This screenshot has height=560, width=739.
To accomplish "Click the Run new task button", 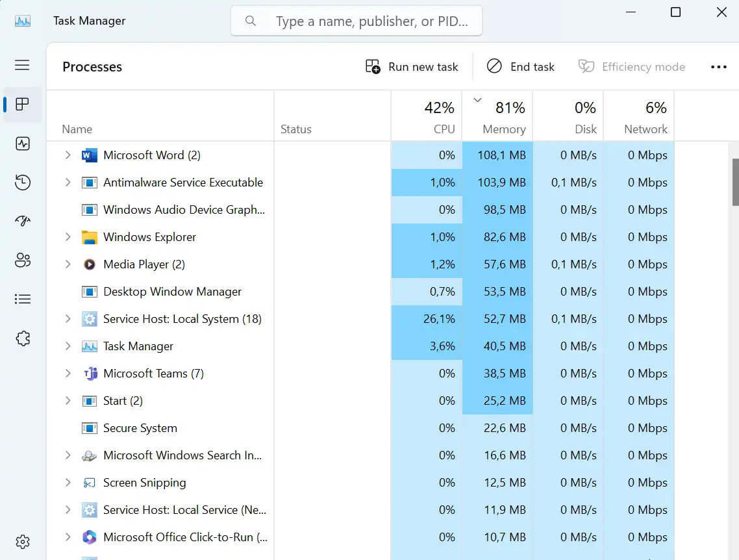I will [x=412, y=67].
